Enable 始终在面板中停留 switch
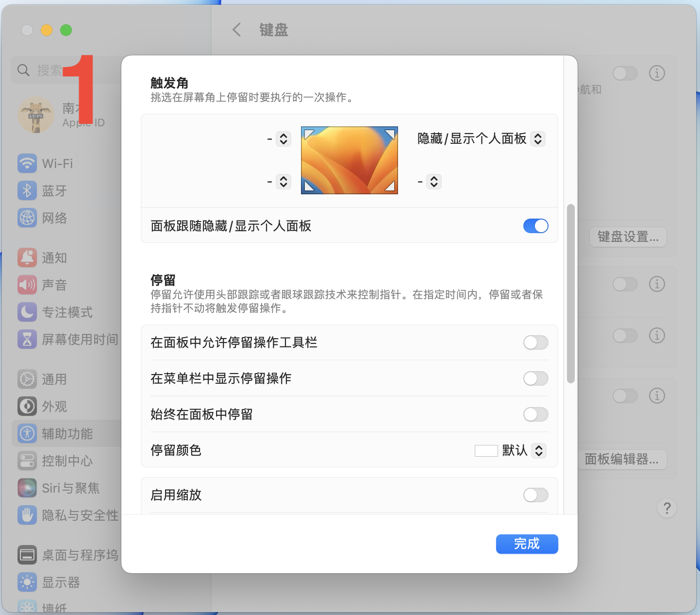 pos(536,414)
